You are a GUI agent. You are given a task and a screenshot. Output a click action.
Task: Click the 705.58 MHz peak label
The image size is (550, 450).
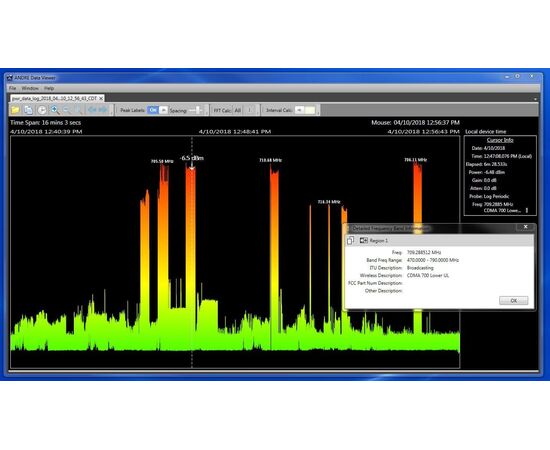coord(162,161)
